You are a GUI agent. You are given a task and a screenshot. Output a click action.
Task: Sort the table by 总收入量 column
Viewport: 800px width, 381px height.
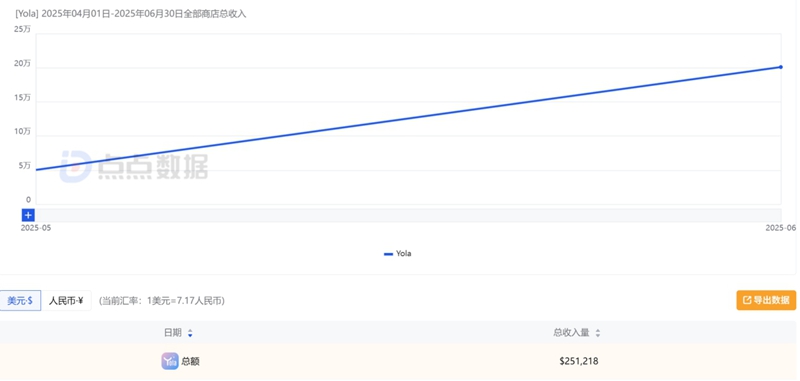tap(577, 333)
